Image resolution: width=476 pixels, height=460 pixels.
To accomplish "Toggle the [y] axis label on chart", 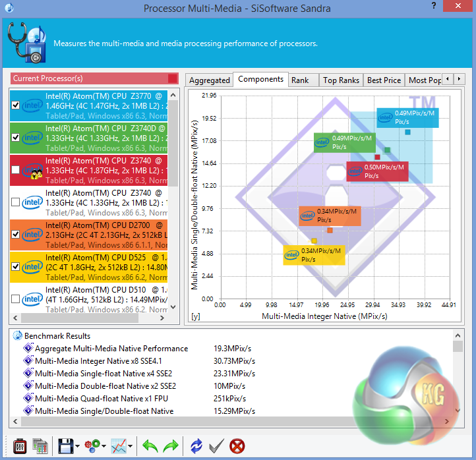I will 196,316.
